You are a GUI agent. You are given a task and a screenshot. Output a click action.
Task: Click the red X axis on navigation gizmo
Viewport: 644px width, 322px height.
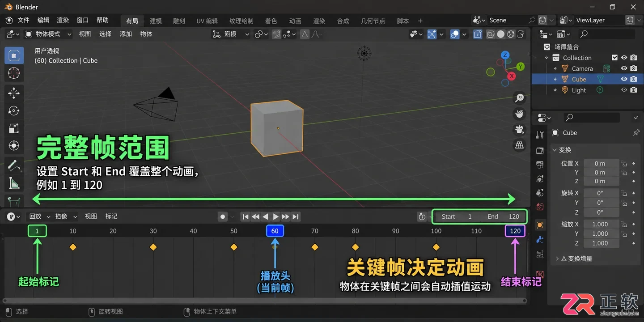[512, 76]
